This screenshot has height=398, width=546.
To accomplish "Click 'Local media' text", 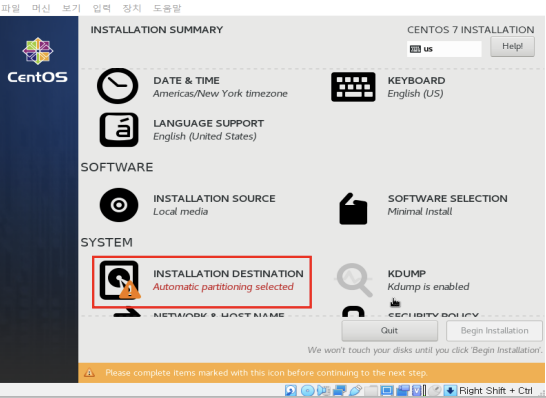I will [x=181, y=211].
